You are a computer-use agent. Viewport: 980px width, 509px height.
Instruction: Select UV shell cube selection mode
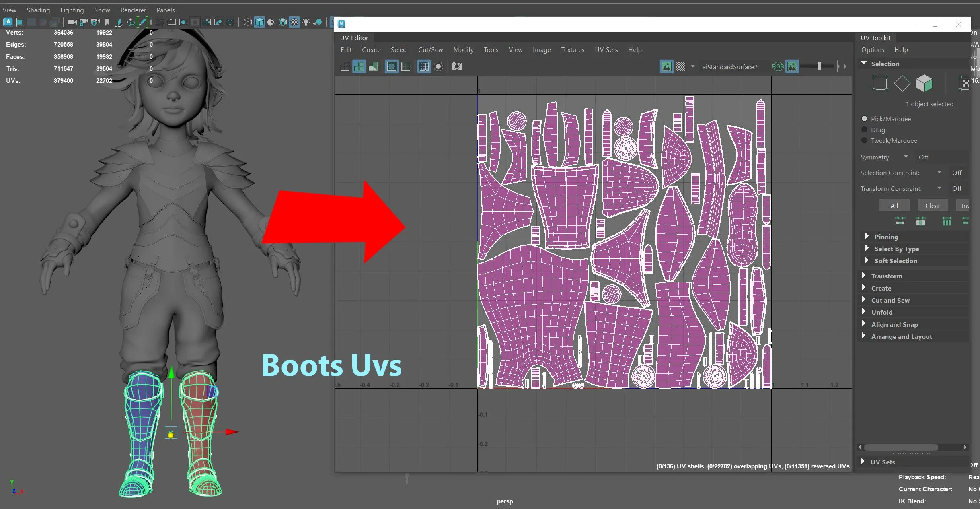[x=924, y=83]
